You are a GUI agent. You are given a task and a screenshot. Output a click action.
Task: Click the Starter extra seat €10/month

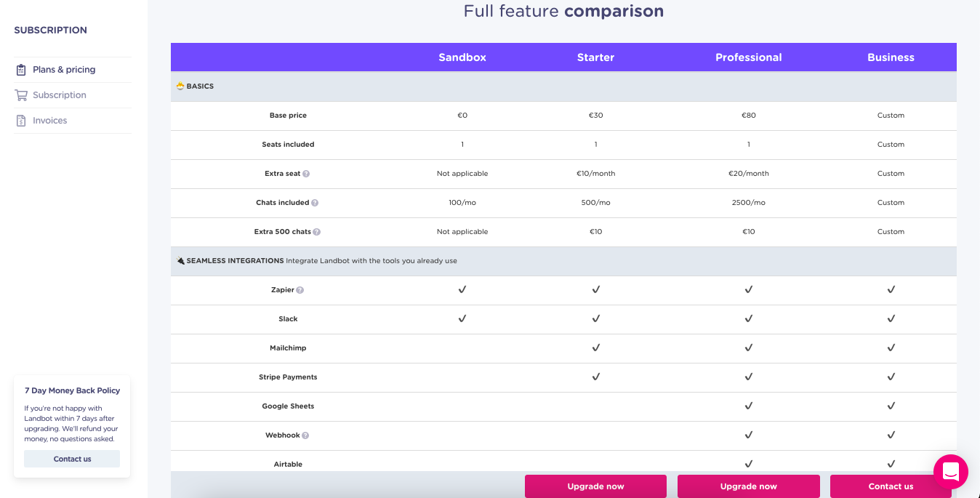(596, 174)
